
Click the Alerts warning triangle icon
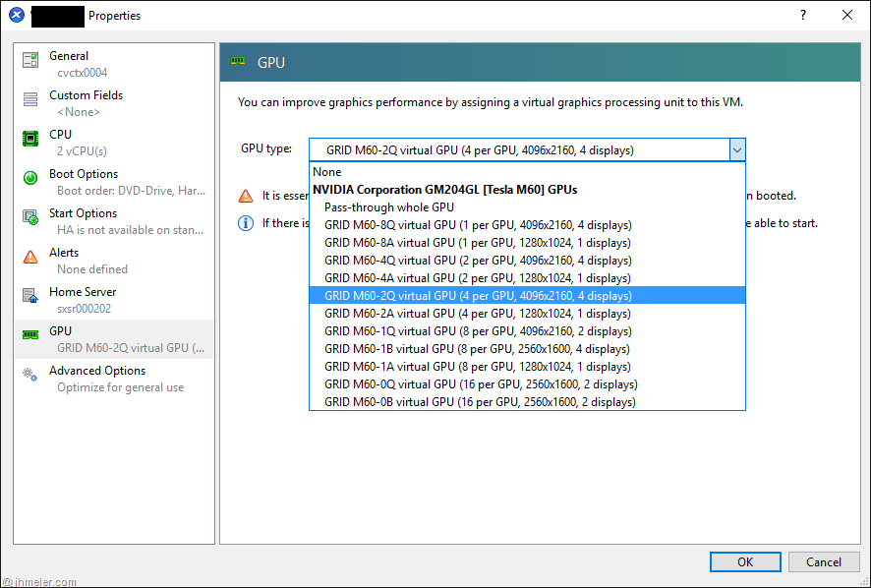point(30,256)
